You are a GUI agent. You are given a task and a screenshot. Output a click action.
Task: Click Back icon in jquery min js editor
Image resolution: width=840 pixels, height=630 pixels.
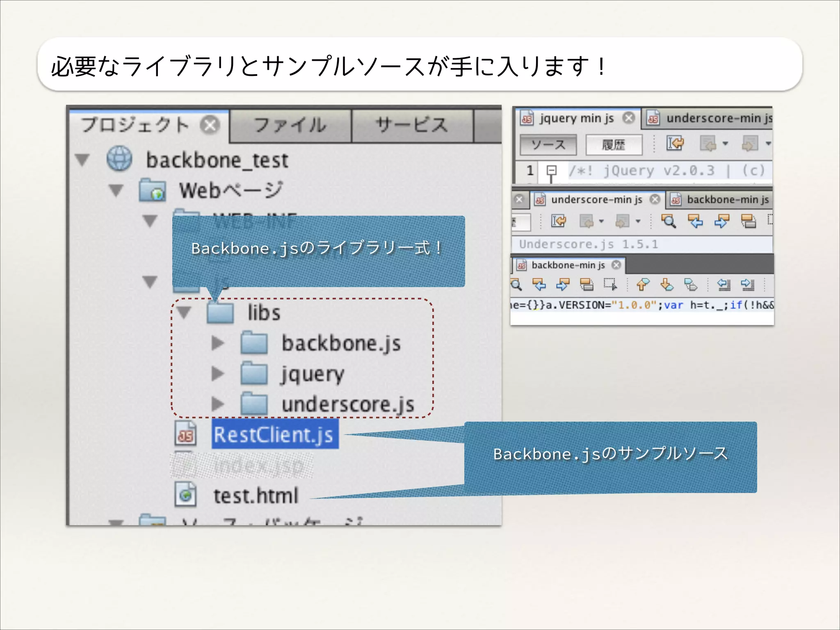tap(708, 144)
